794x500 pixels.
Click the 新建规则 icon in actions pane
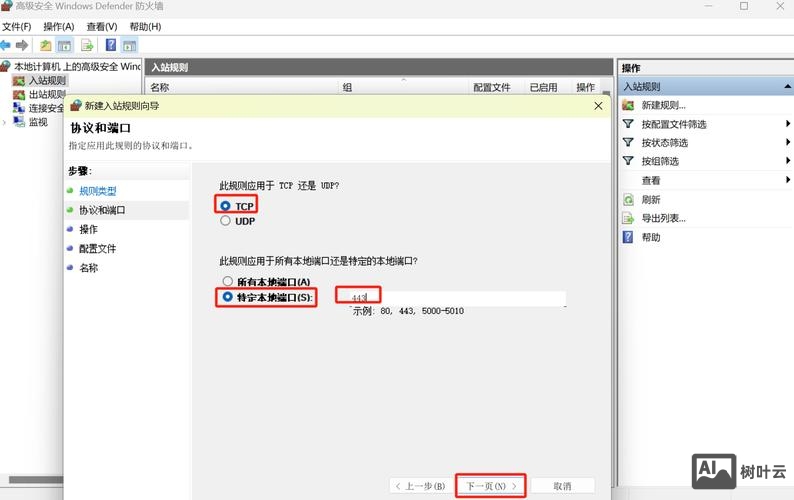pos(628,105)
